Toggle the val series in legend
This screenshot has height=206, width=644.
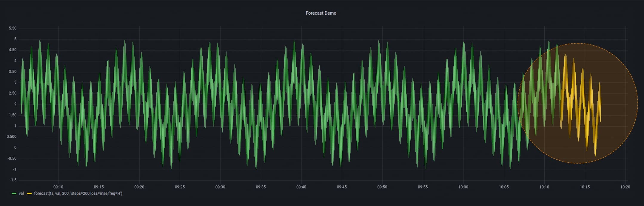[21, 193]
